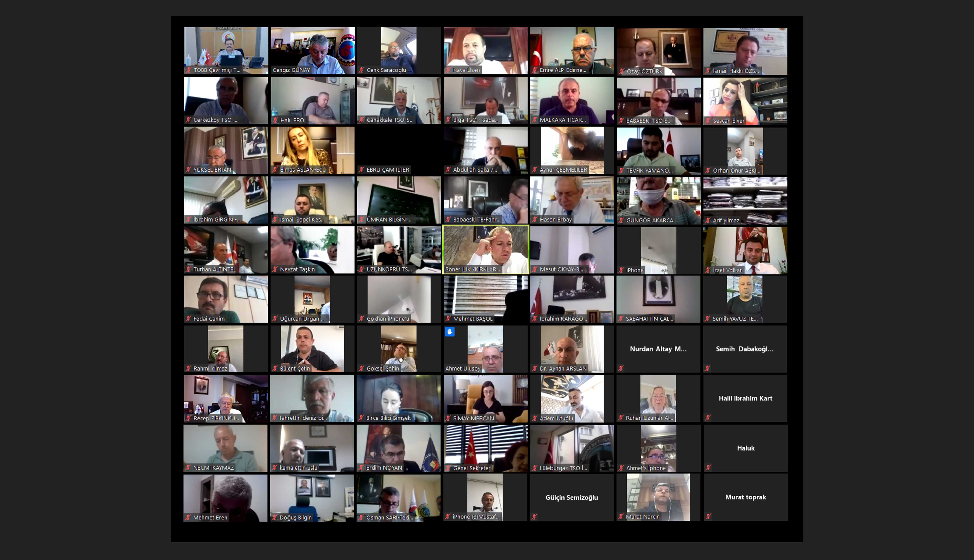Click muted mic icon under Murat toprak
The width and height of the screenshot is (974, 560).
tap(708, 517)
